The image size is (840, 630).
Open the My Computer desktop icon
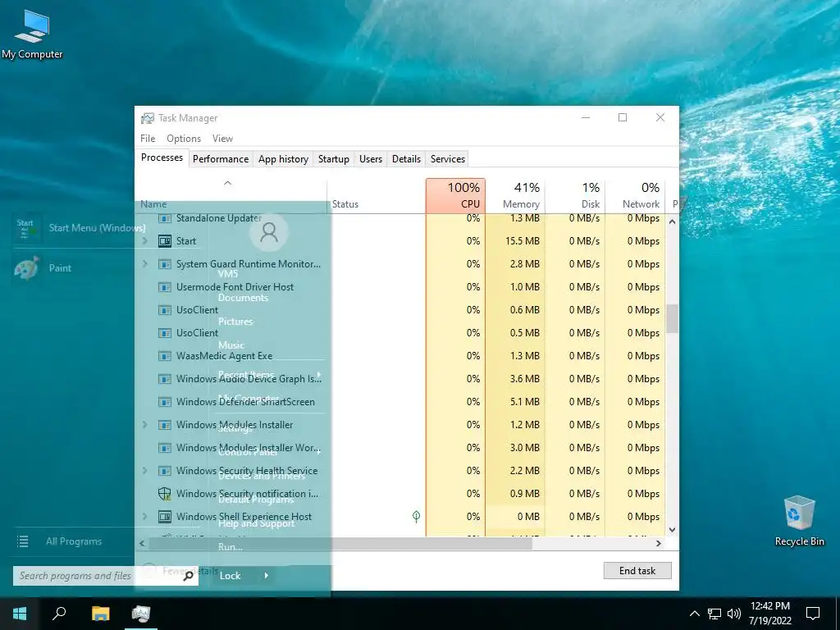click(32, 34)
